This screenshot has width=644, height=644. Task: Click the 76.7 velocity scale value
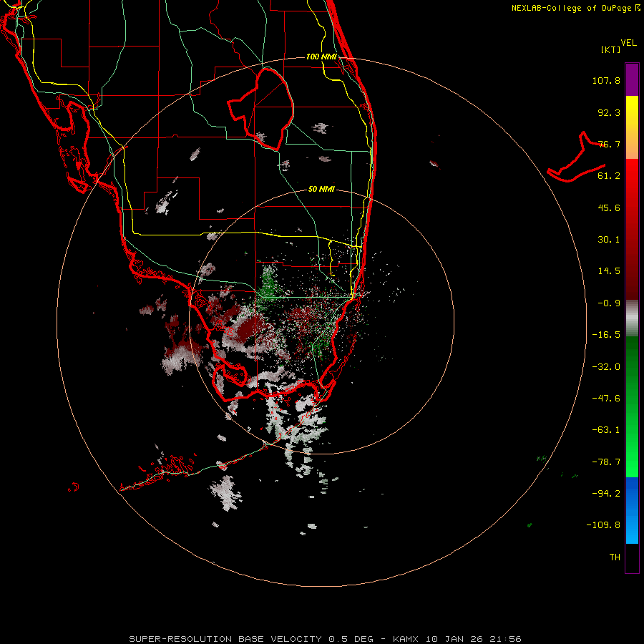coord(609,144)
